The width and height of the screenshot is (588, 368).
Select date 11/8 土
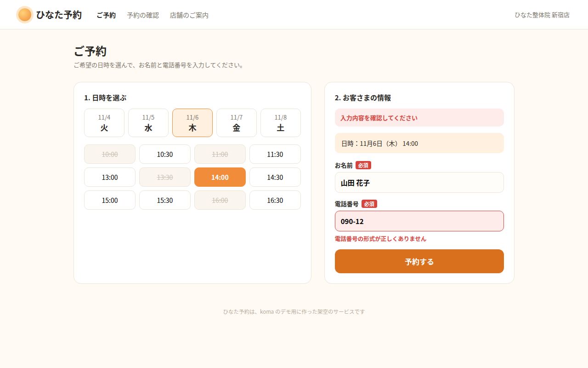281,123
